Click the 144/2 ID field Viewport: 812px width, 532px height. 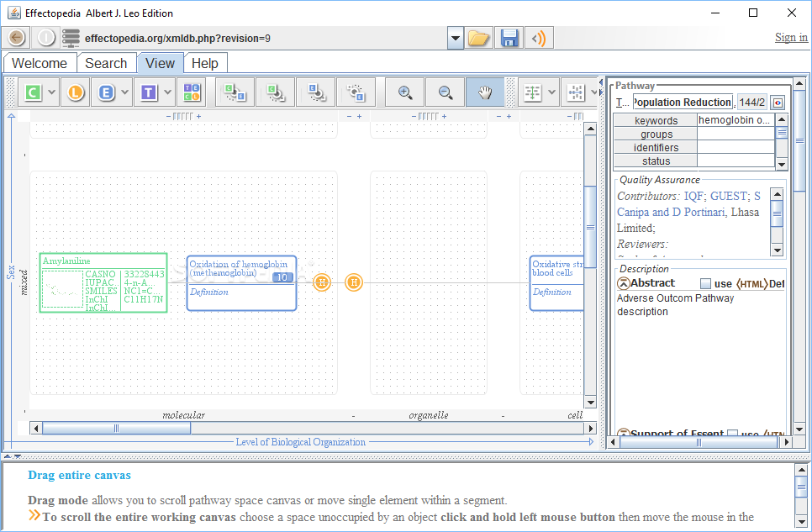coord(752,103)
